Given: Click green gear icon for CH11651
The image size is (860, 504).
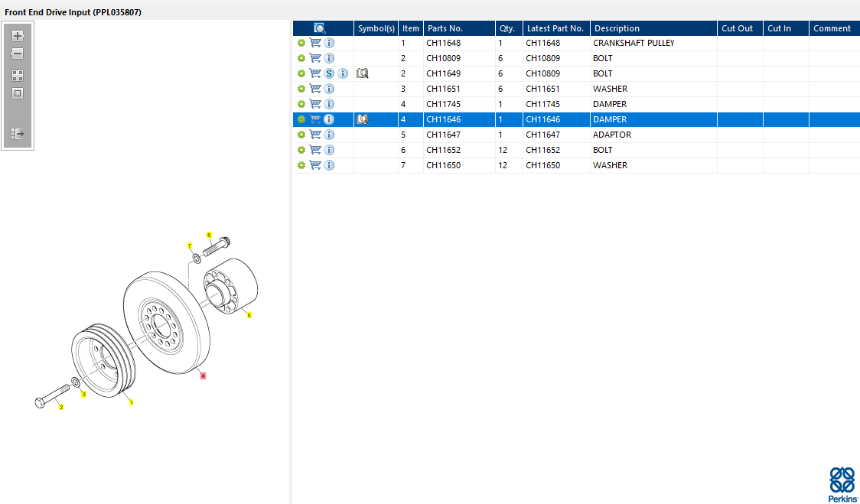Looking at the screenshot, I should pyautogui.click(x=301, y=89).
